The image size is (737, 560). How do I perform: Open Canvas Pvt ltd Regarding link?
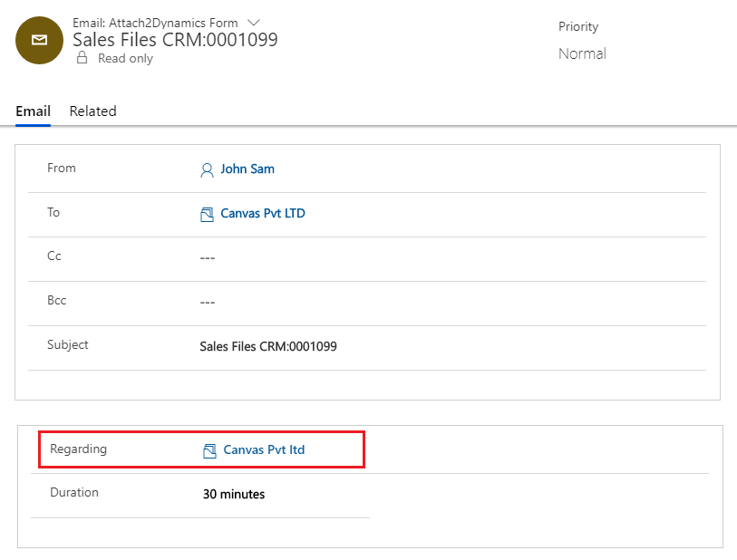(x=264, y=449)
